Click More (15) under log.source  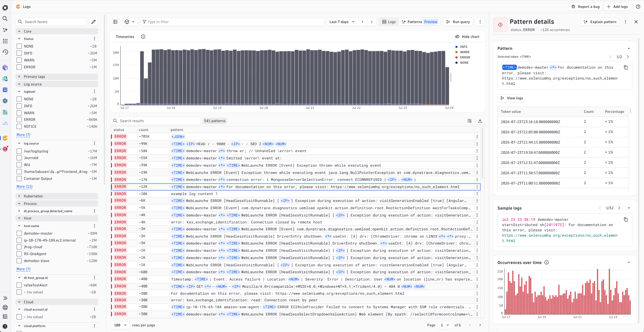[24, 186]
